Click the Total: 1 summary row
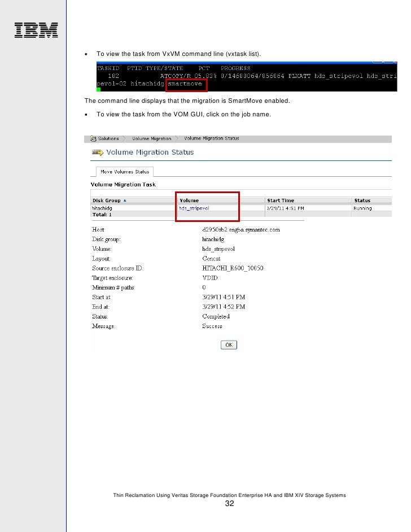This screenshot has height=532, width=411. (241, 215)
